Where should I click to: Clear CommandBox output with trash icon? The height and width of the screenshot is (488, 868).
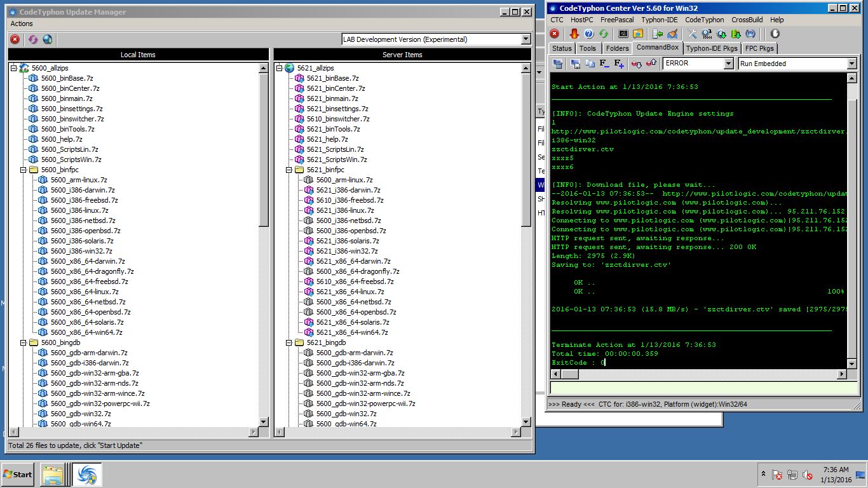pyautogui.click(x=558, y=64)
